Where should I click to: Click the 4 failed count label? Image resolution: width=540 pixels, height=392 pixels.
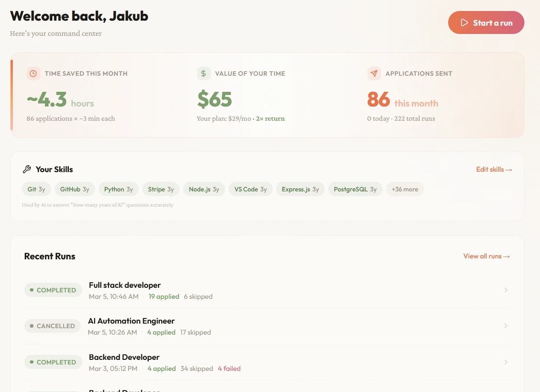click(x=229, y=369)
